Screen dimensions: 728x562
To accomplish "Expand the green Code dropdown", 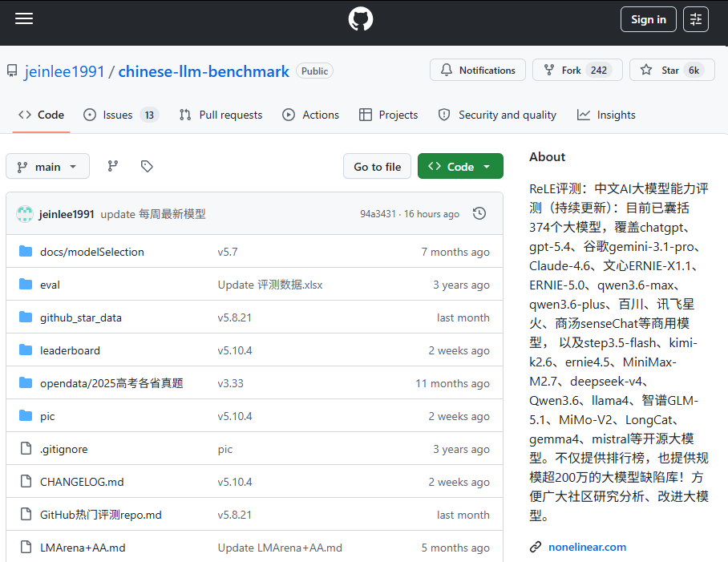I will point(460,166).
